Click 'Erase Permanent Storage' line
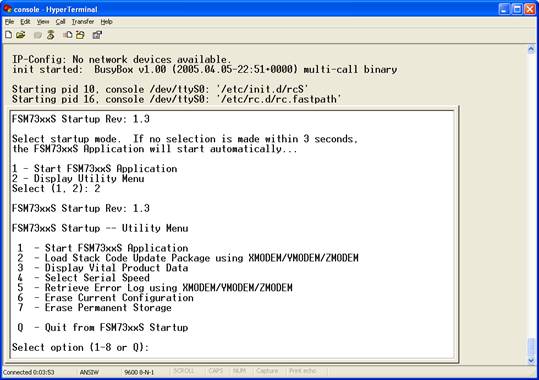Viewport: 539px width, 380px height. 95,308
